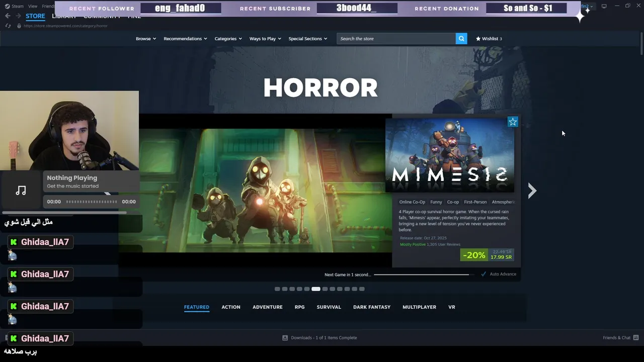Expand the Special Sections dropdown
The width and height of the screenshot is (644, 362).
308,39
